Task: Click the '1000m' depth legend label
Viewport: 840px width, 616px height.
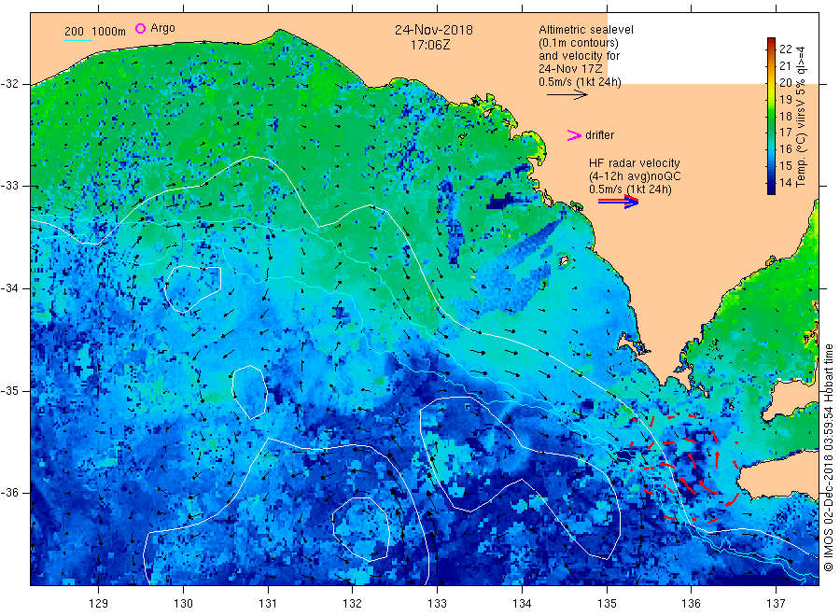Action: 109,32
